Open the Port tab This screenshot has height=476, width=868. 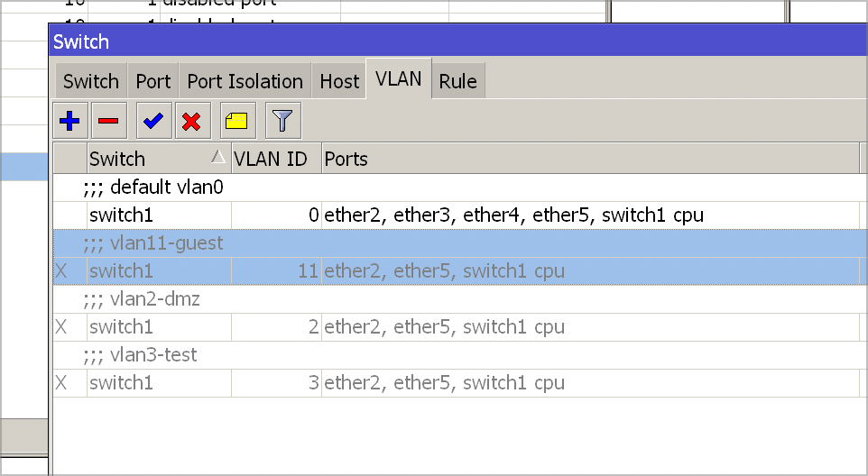coord(153,81)
